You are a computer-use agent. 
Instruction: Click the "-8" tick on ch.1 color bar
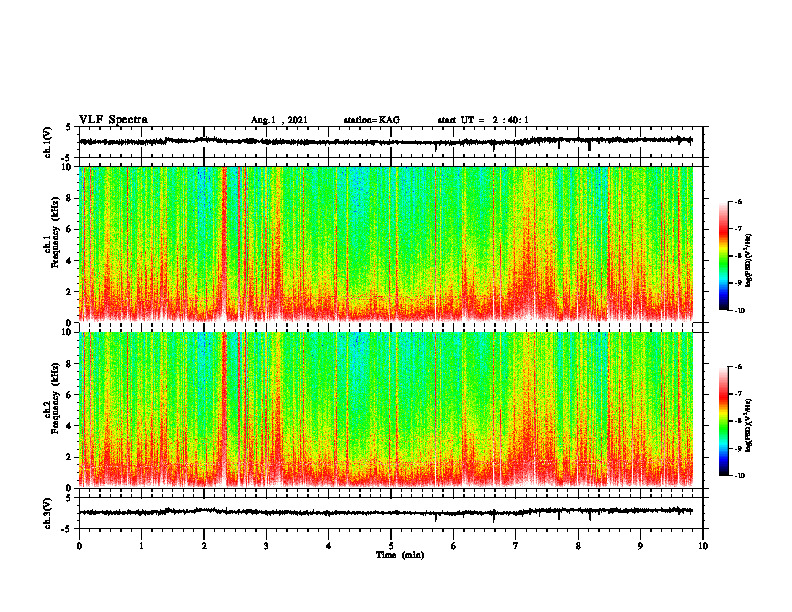point(739,256)
